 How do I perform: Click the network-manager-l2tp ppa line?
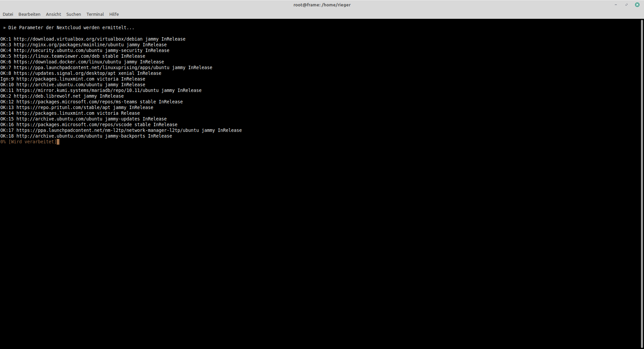(121, 130)
